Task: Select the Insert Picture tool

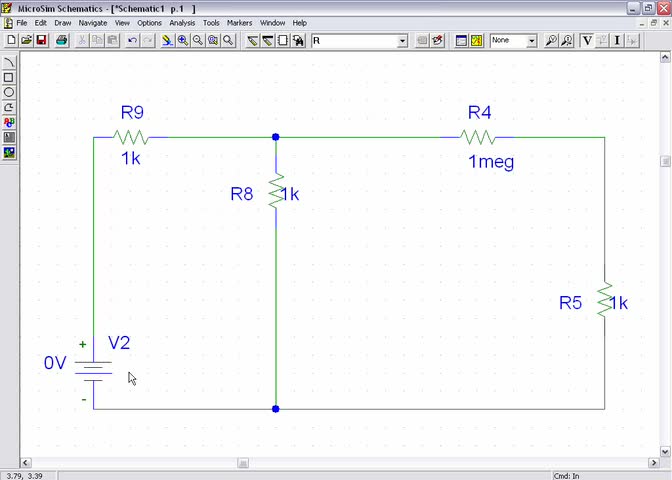Action: 9,153
